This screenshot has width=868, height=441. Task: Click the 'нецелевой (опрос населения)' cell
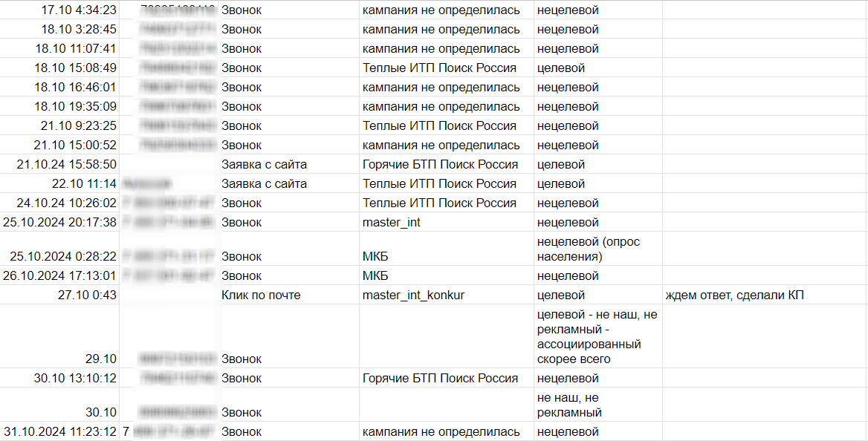click(x=588, y=249)
